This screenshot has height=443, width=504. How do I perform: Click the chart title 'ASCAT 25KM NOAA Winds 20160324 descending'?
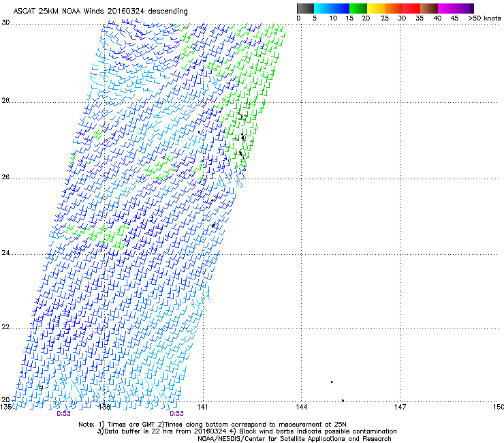tap(100, 11)
